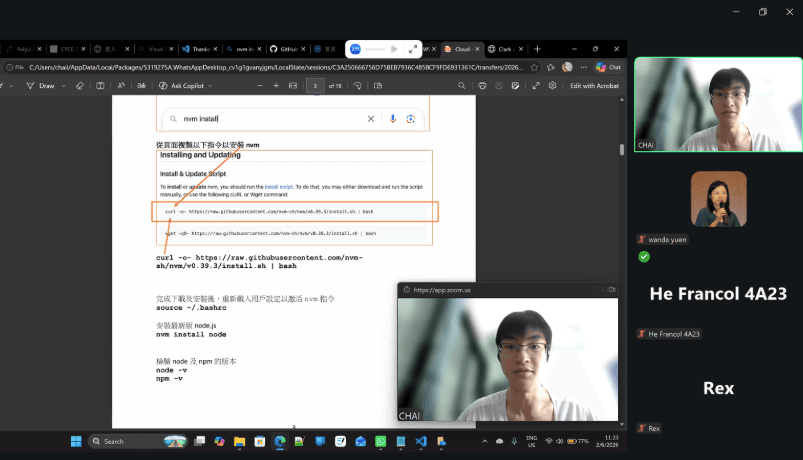Click Edit with Acrobat

coord(594,86)
